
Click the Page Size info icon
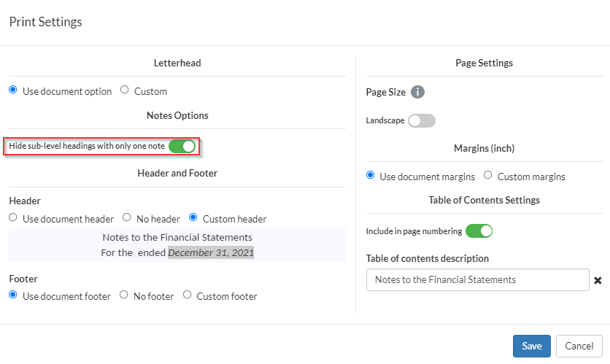(x=417, y=93)
